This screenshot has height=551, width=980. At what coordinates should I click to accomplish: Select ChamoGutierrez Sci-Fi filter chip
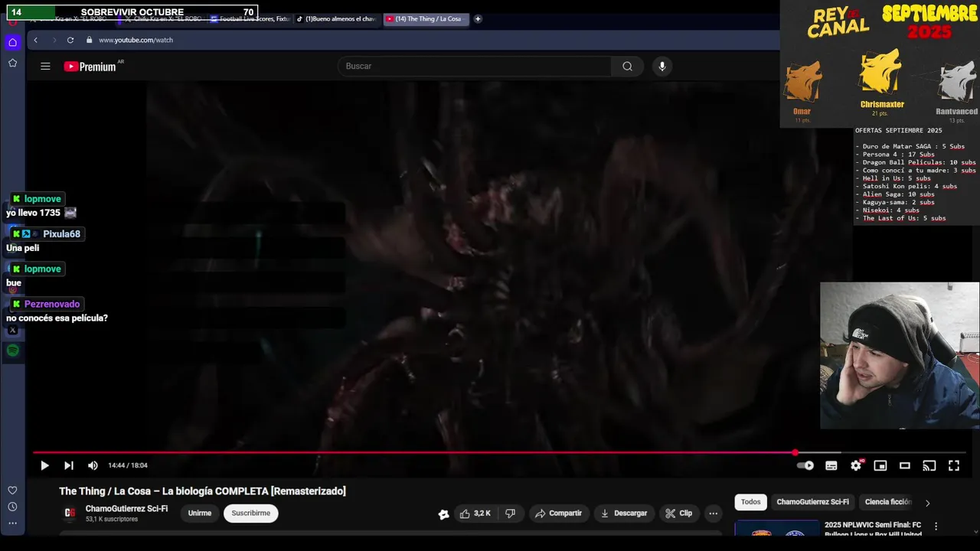[x=813, y=502]
